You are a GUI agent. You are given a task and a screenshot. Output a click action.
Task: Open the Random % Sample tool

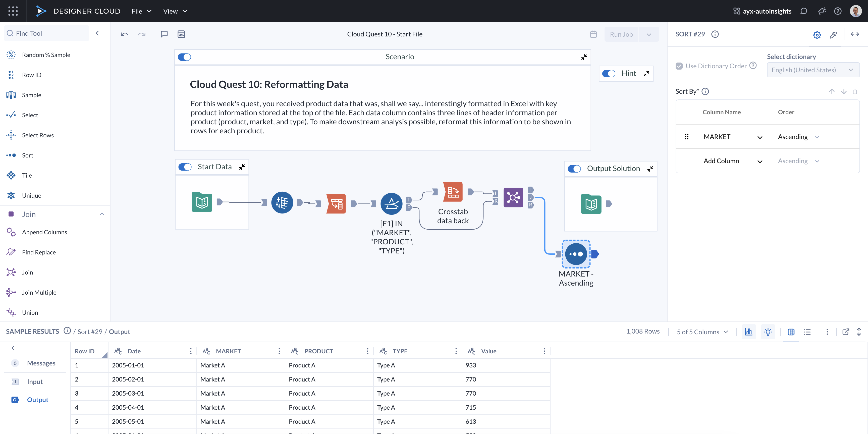(x=46, y=55)
